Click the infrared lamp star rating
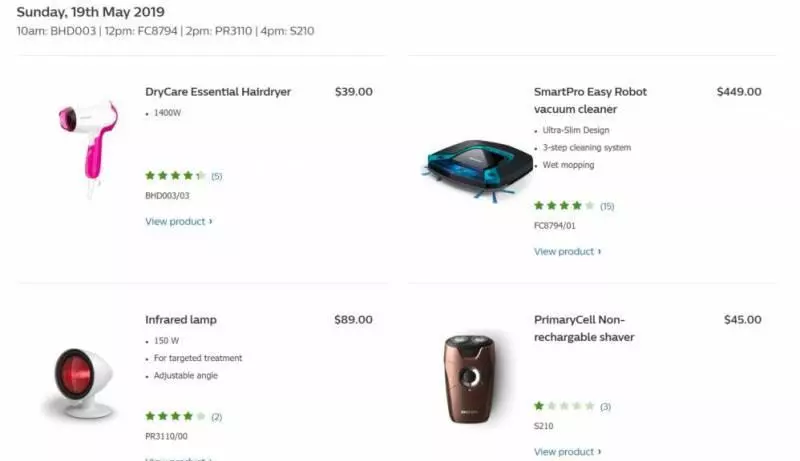 pos(176,417)
